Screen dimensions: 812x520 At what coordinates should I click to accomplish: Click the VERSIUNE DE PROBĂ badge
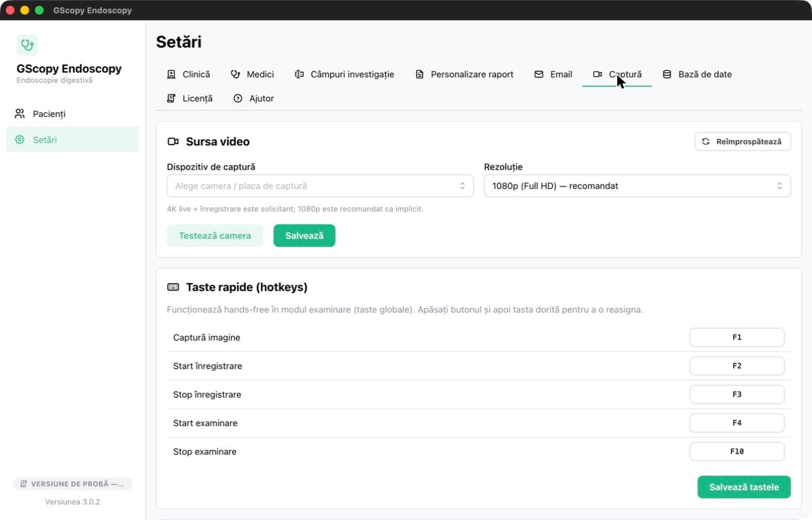pyautogui.click(x=72, y=484)
